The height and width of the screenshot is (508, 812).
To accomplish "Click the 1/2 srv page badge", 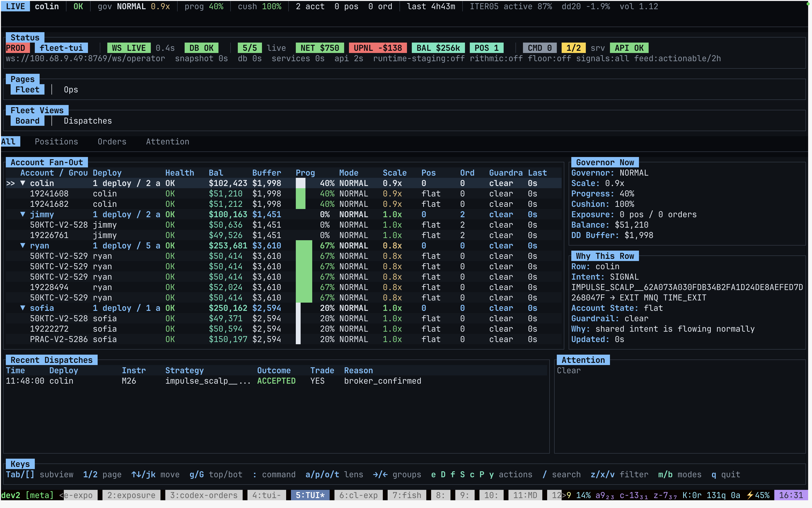I will (x=573, y=48).
